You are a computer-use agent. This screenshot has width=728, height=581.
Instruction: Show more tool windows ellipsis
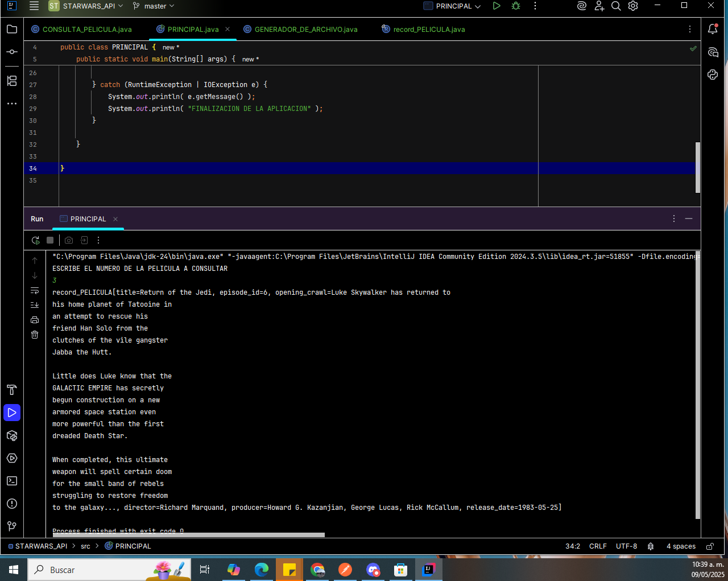[x=12, y=104]
